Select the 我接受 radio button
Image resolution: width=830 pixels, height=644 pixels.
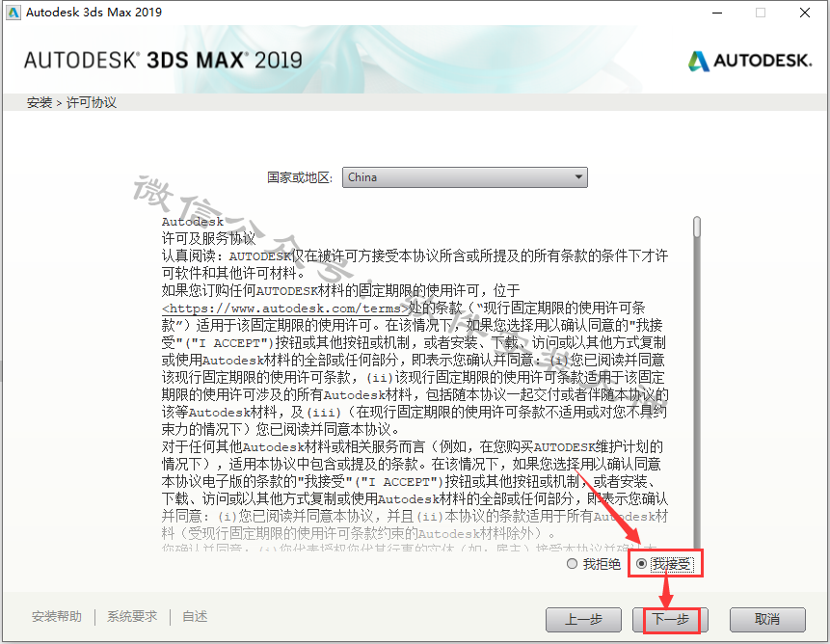click(641, 564)
